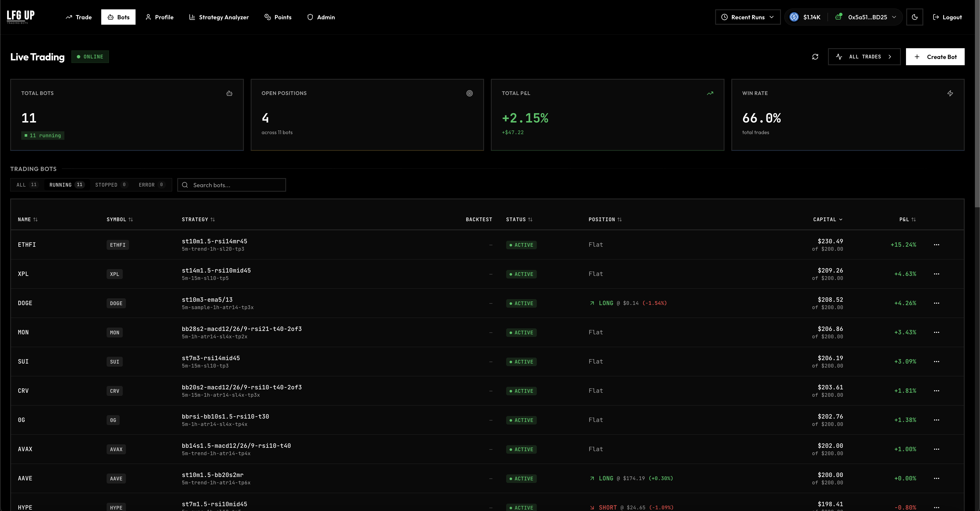The image size is (980, 511).
Task: Open the DOGE row three-dot menu
Action: point(936,303)
